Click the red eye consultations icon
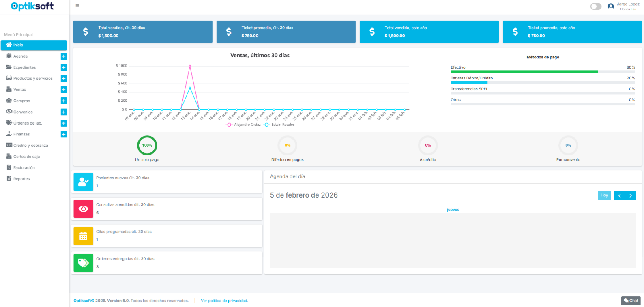Image resolution: width=644 pixels, height=307 pixels. point(84,209)
